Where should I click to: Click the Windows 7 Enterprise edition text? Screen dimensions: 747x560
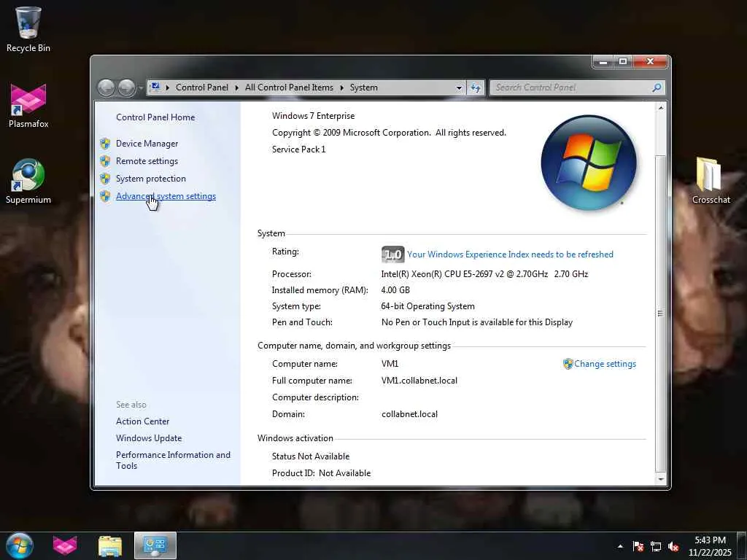pyautogui.click(x=313, y=116)
